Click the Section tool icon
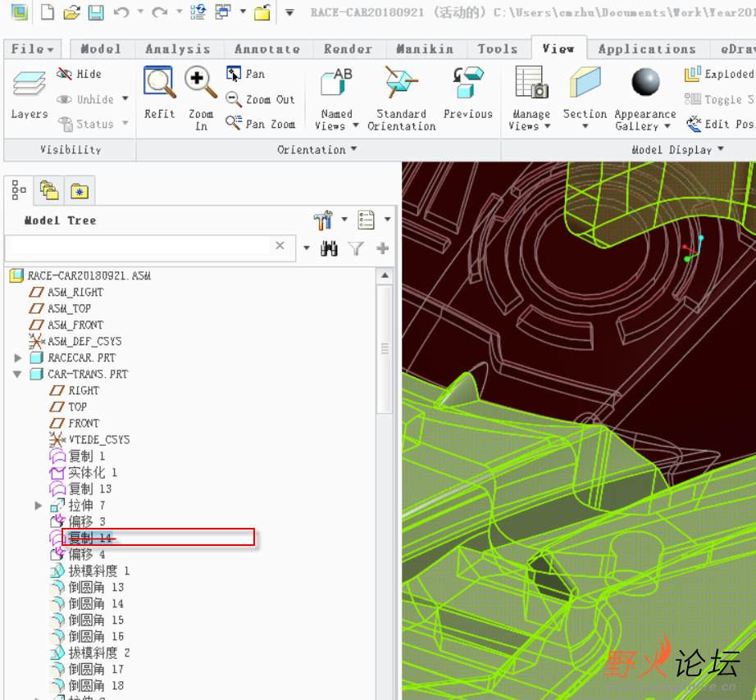The image size is (756, 700). click(x=585, y=82)
